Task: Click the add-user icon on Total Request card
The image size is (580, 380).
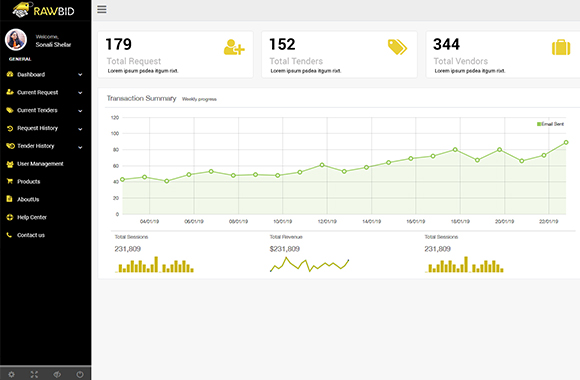Action: click(x=234, y=47)
